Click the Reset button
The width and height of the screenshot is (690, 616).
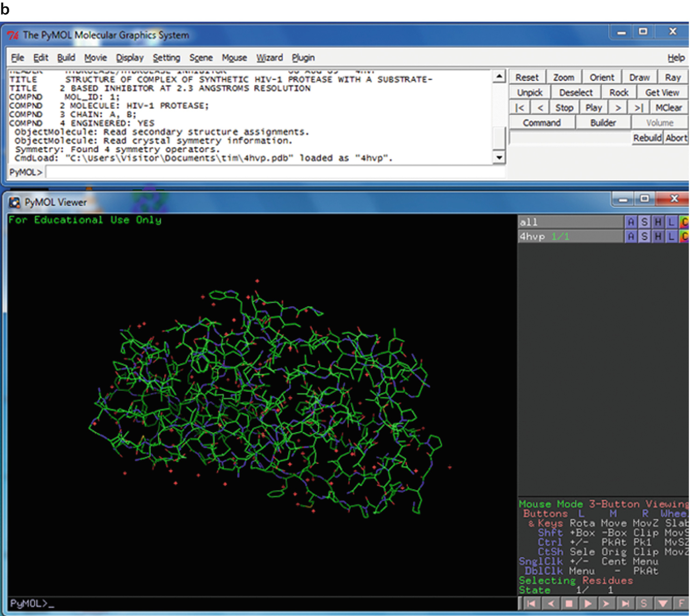(x=527, y=77)
